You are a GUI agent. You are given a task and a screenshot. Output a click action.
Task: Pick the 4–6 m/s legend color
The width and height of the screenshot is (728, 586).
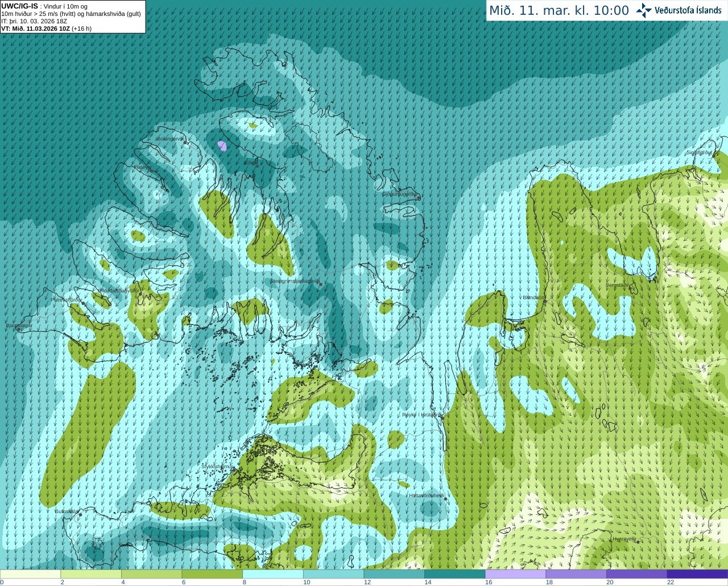(x=151, y=574)
